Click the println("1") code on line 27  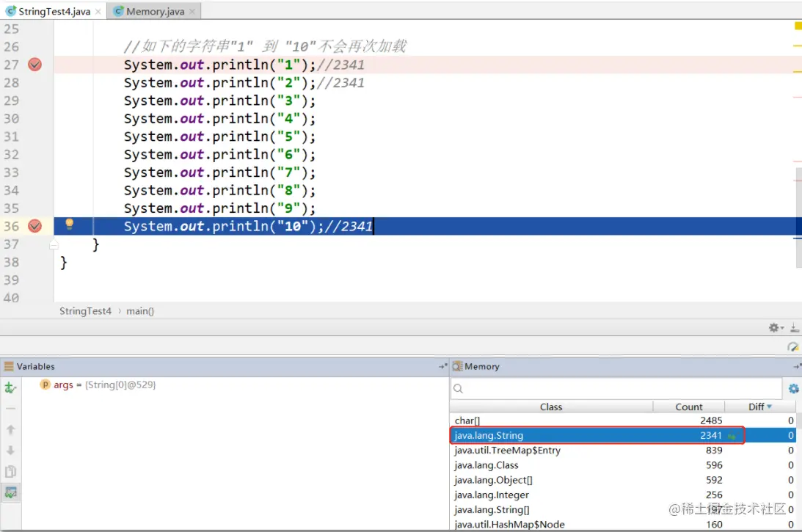[x=264, y=65]
